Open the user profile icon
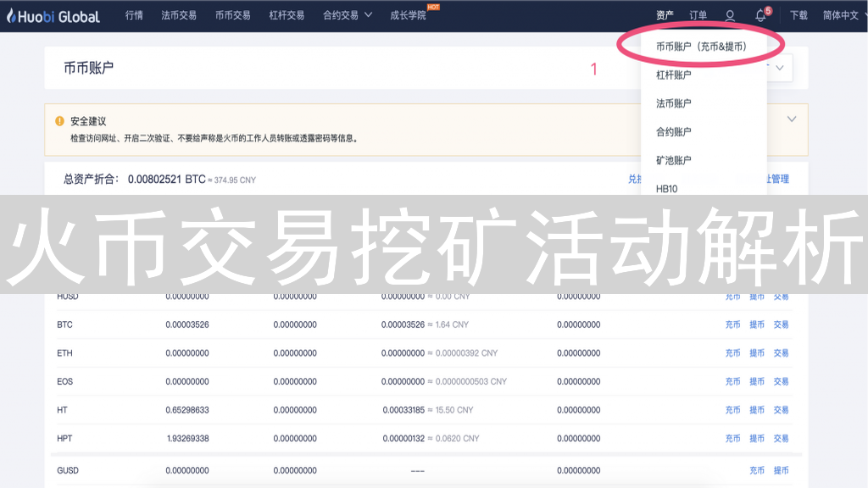 click(730, 16)
